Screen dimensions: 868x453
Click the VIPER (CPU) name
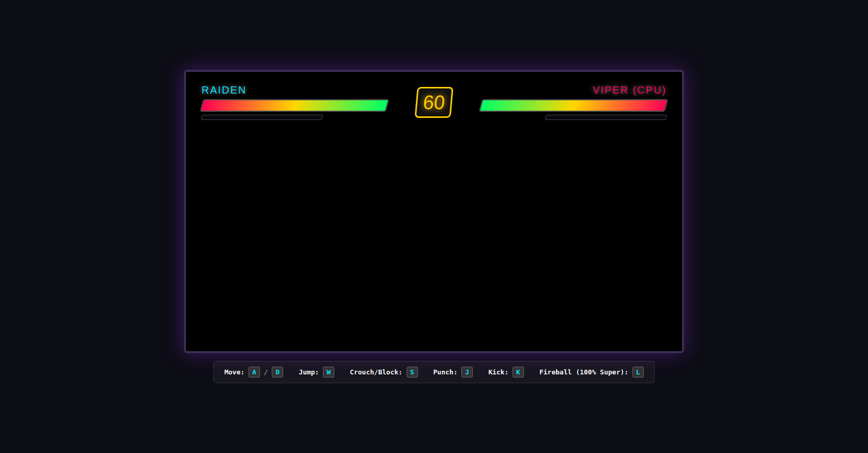(x=629, y=90)
